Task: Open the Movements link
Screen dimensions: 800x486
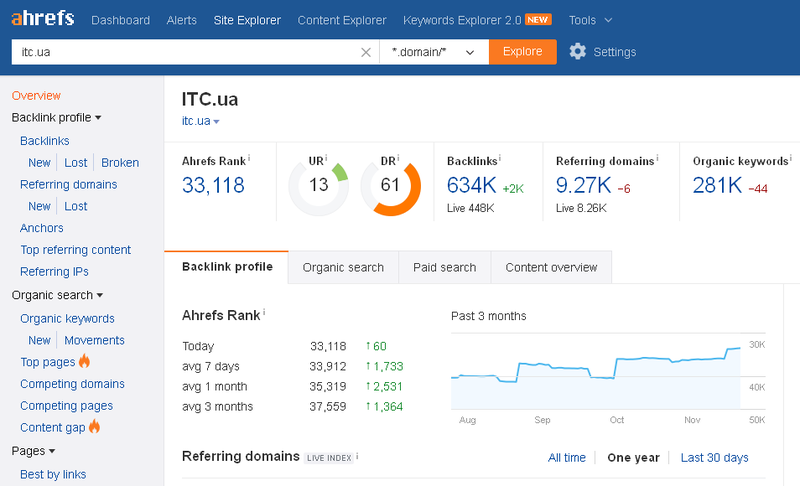Action: [94, 340]
